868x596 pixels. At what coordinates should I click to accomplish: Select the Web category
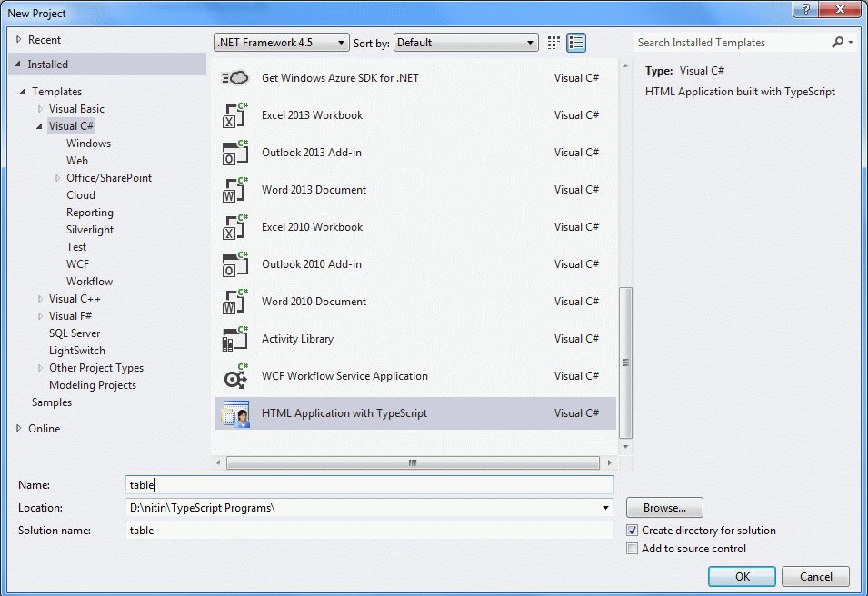pos(77,161)
